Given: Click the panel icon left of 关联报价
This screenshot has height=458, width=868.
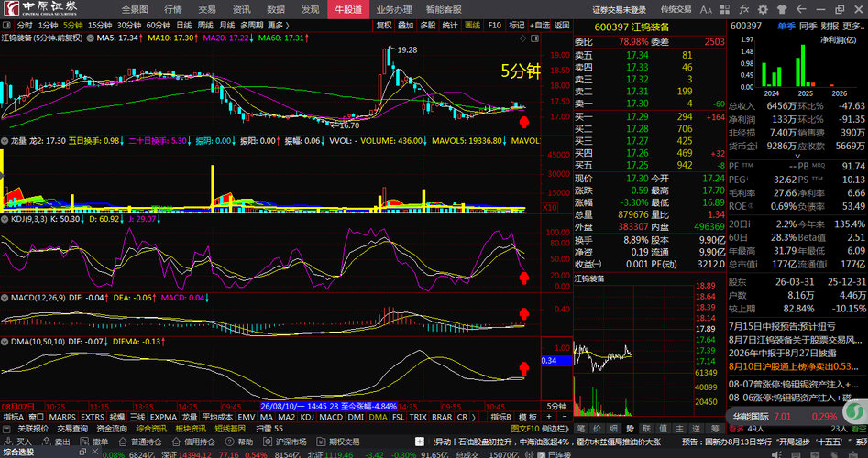Looking at the screenshot, I should point(6,429).
